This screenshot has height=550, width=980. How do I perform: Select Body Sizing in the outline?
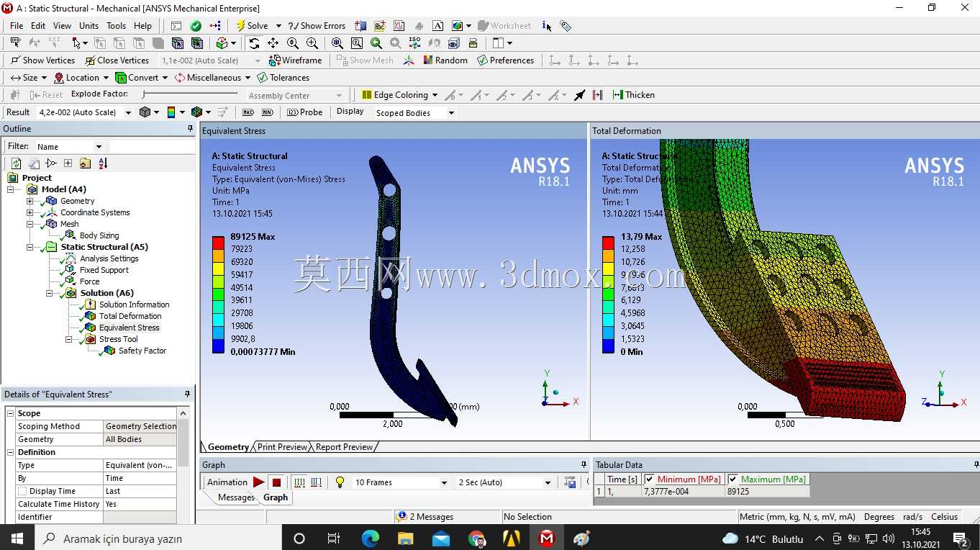99,235
